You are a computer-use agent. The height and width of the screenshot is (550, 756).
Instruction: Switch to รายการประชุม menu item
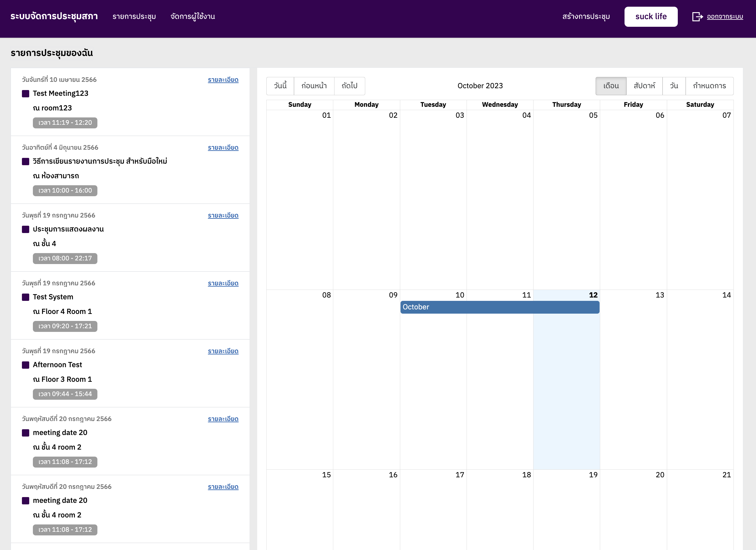pyautogui.click(x=135, y=16)
